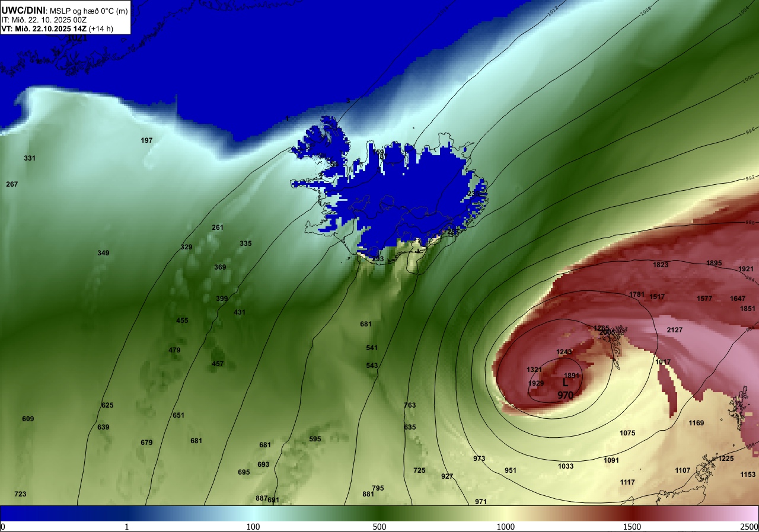The height and width of the screenshot is (532, 759).
Task: Click the height value '763'
Action: click(x=410, y=405)
